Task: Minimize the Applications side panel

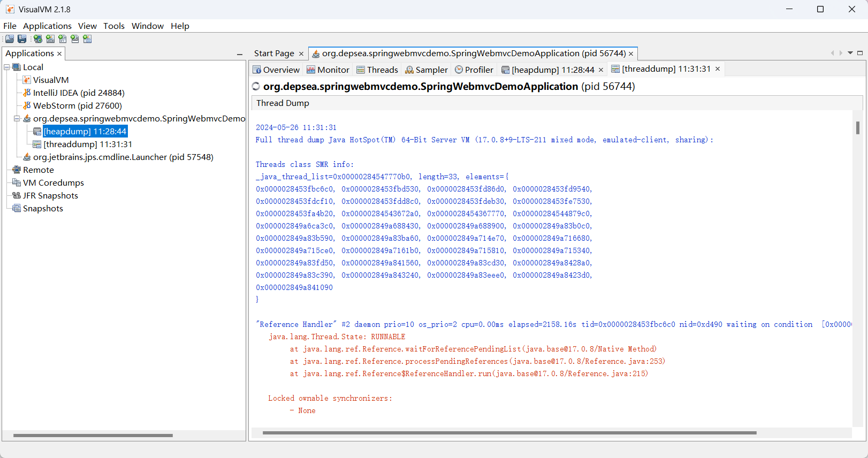Action: tap(240, 54)
